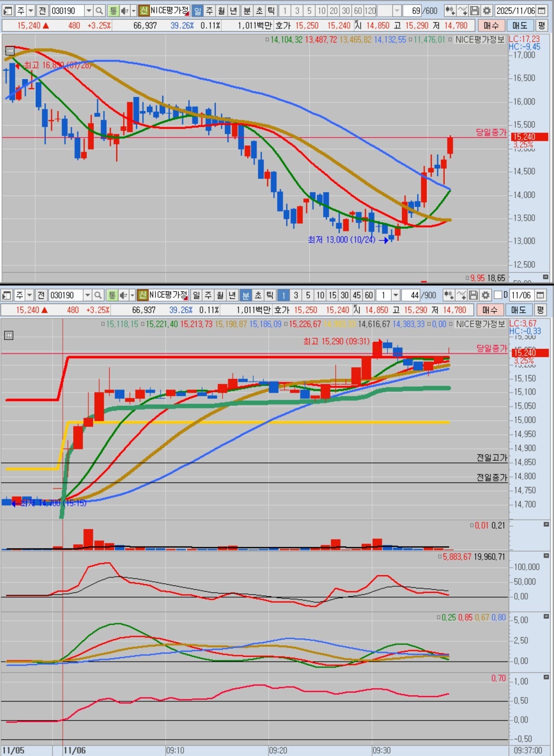The image size is (554, 756).
Task: Toggle the D checkbox in bottom chart toolbar
Action: coord(498,295)
